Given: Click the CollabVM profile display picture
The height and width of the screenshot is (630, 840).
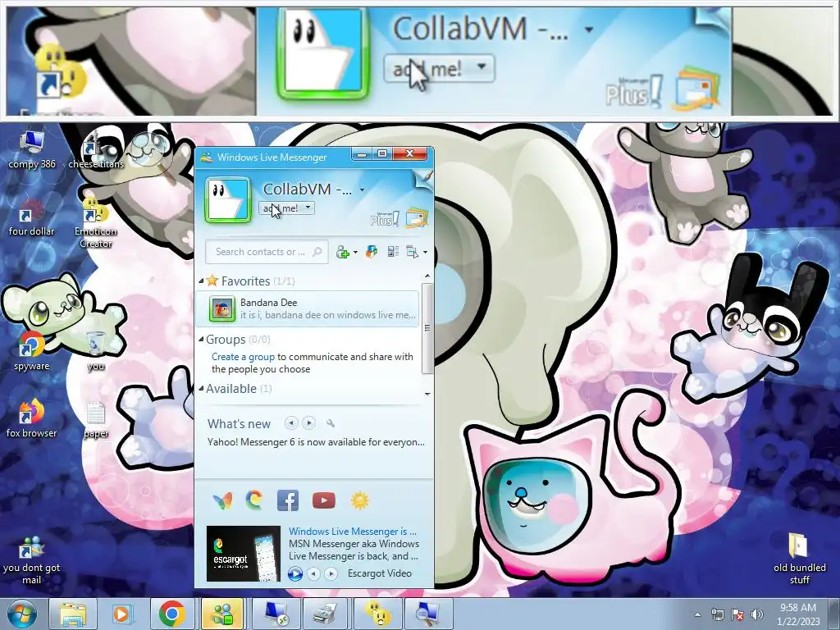Looking at the screenshot, I should point(228,199).
